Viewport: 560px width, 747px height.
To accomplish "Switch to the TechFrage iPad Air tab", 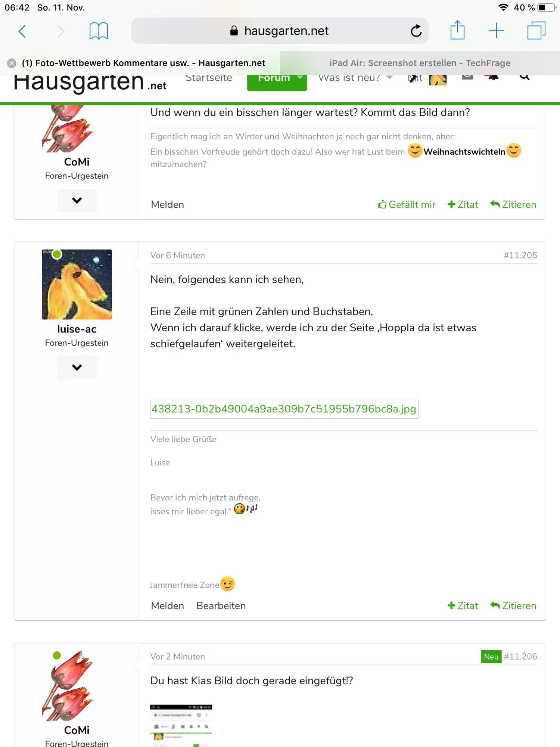I will tap(420, 63).
